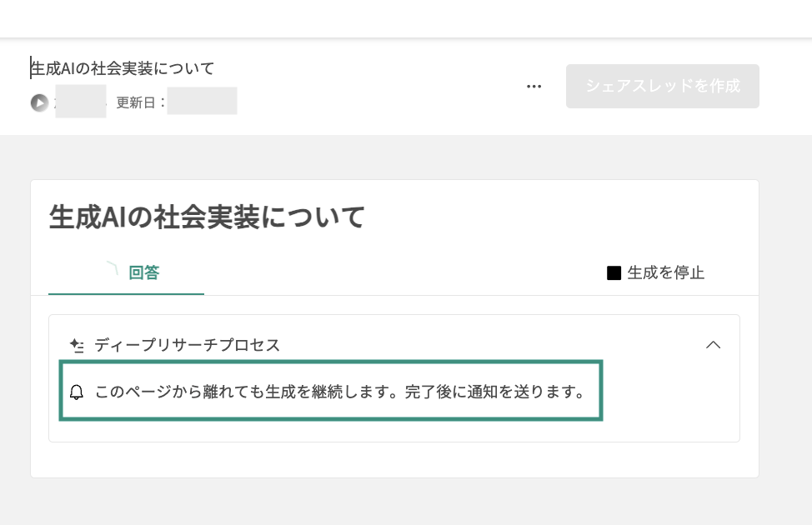Screen dimensions: 812x525
Task: Click the redacted update date value
Action: pyautogui.click(x=202, y=101)
